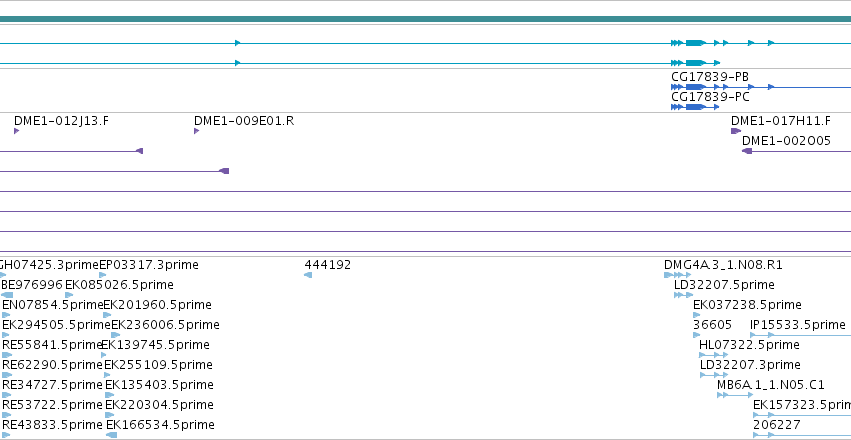Click the exon glyph under DMG4A.3_1.N08.R1
Screen dimensions: 851x440
point(677,275)
